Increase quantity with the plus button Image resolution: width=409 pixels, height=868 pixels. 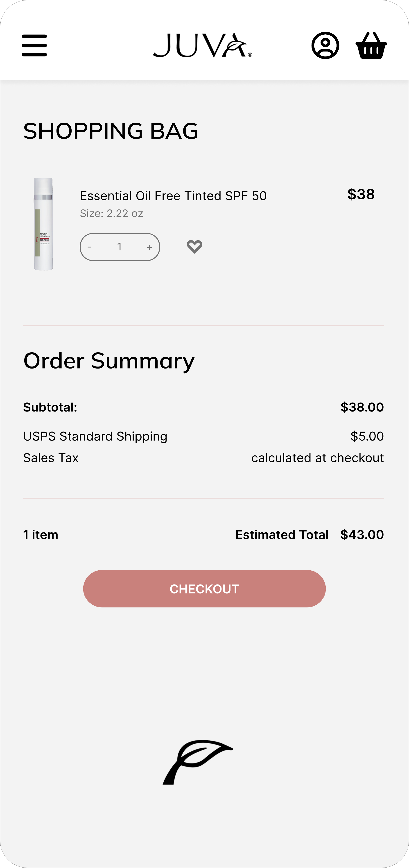(x=150, y=247)
